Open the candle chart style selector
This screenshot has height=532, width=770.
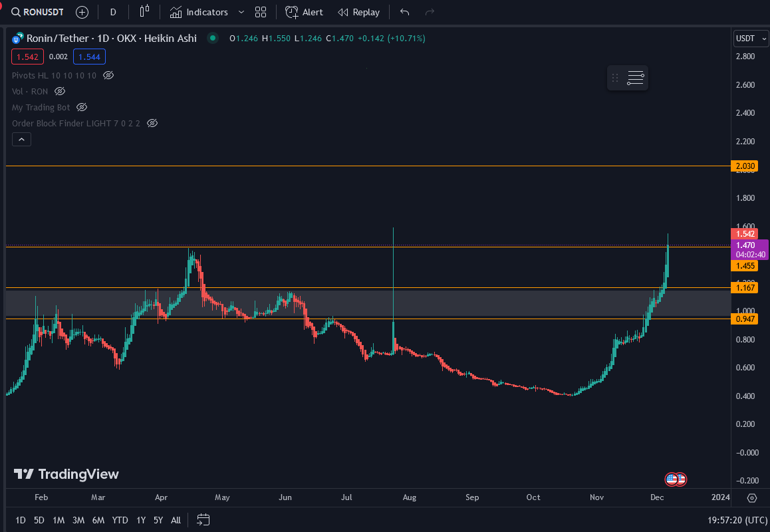point(144,12)
